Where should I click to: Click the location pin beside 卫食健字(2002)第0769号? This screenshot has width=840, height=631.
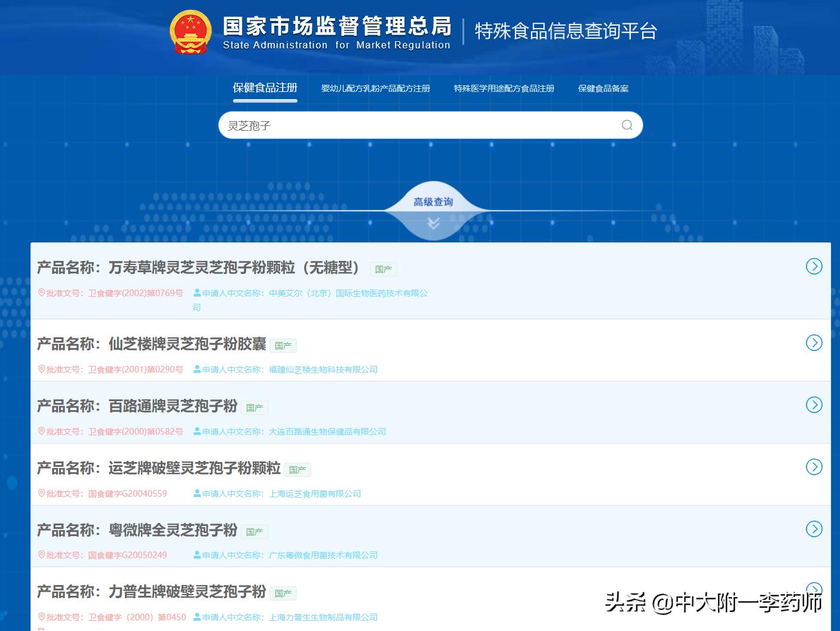pos(41,293)
